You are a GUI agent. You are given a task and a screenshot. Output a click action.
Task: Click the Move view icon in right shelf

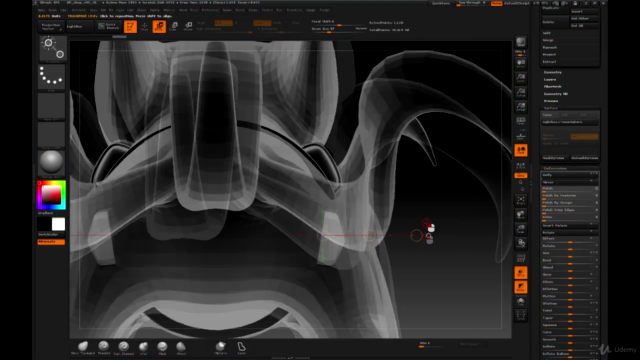[x=521, y=215]
